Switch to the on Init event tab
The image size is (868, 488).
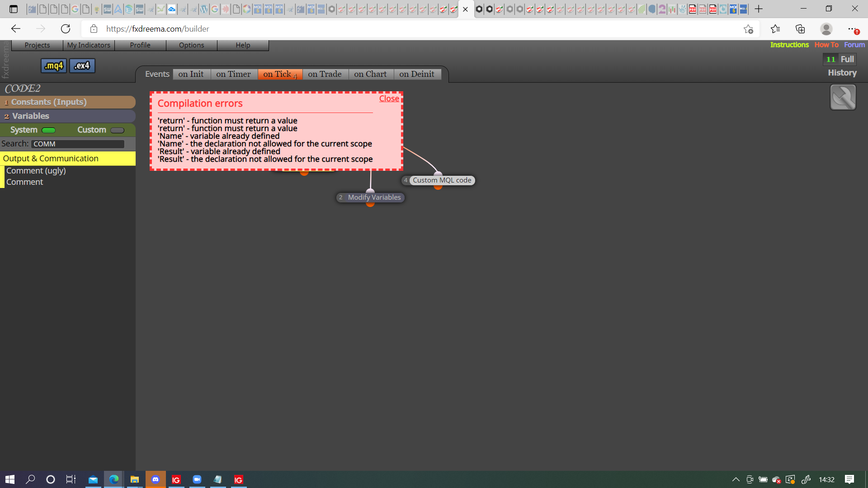pos(191,74)
